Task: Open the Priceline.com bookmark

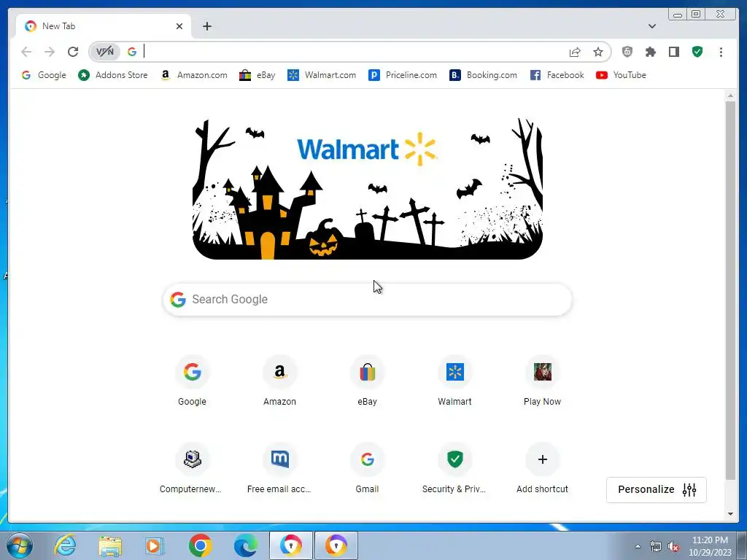Action: pos(403,75)
